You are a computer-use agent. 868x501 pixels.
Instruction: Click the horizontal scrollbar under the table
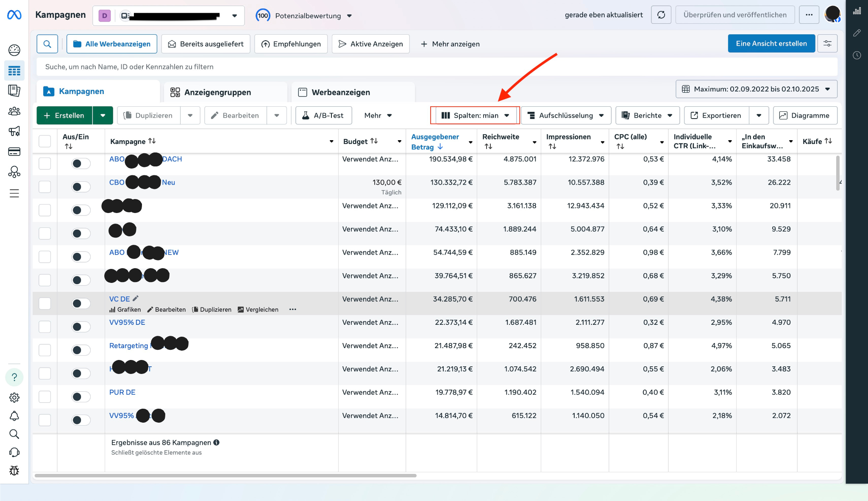click(225, 476)
